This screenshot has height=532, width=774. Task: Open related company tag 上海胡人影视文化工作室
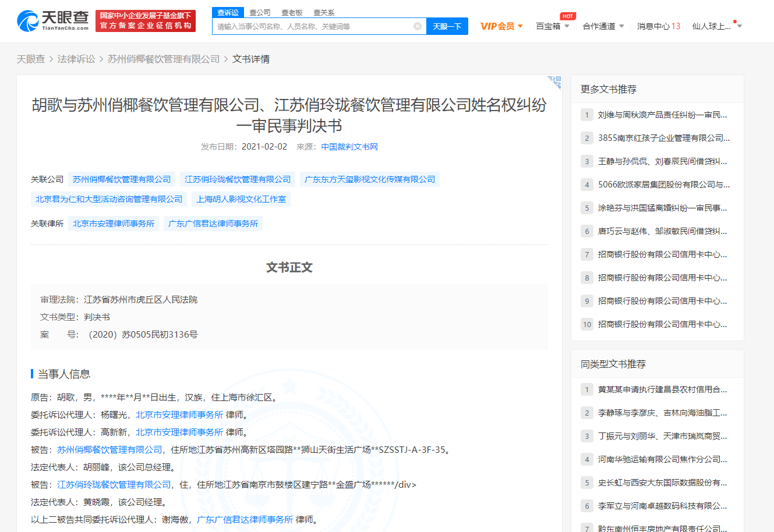pyautogui.click(x=241, y=199)
